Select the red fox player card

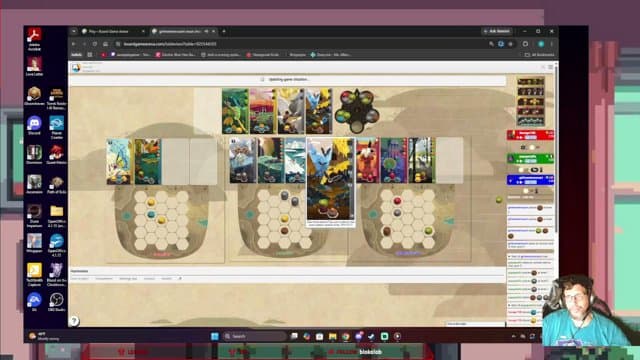coord(368,160)
